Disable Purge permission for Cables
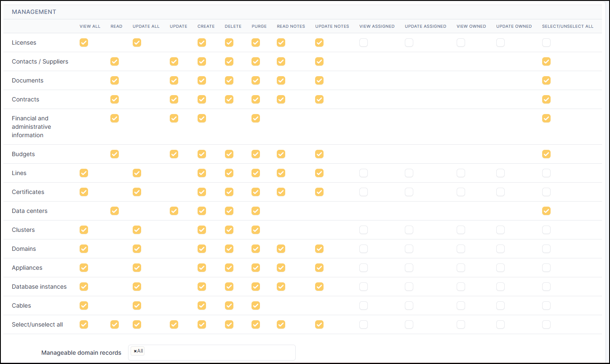This screenshot has height=364, width=610. click(256, 306)
